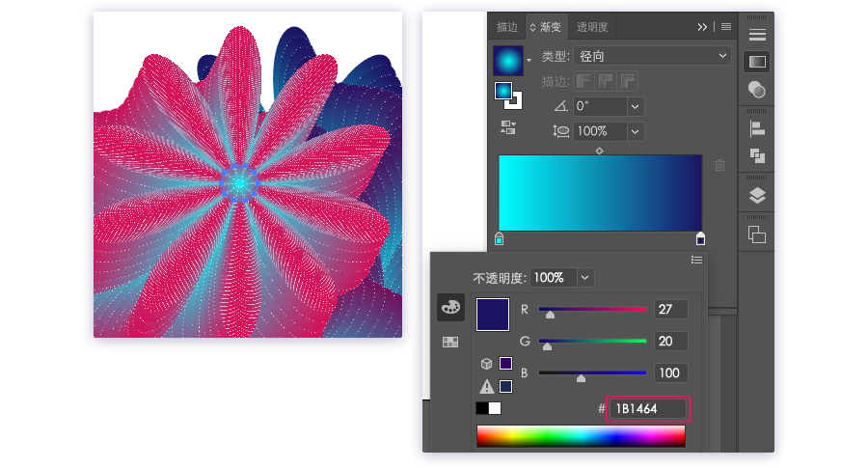Viewport: 868px width, 468px height.
Task: Click the out-of-gamut warning triangle
Action: [x=487, y=386]
